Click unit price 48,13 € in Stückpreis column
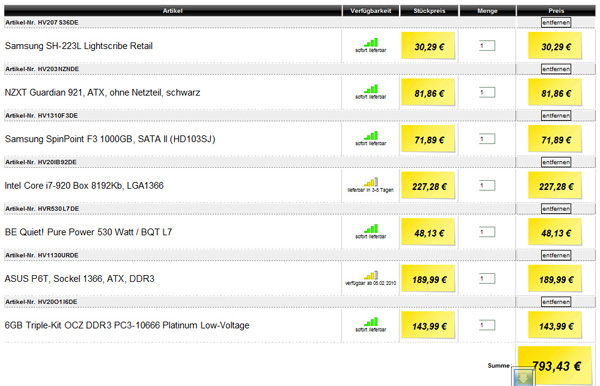Screen dimensions: 600x386 [x=429, y=233]
